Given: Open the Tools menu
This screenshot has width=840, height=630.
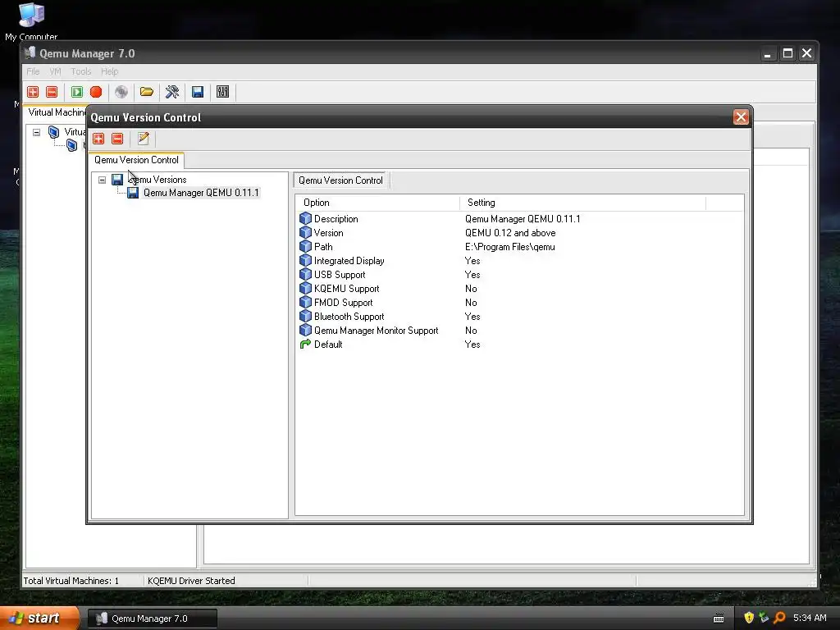Looking at the screenshot, I should (81, 71).
